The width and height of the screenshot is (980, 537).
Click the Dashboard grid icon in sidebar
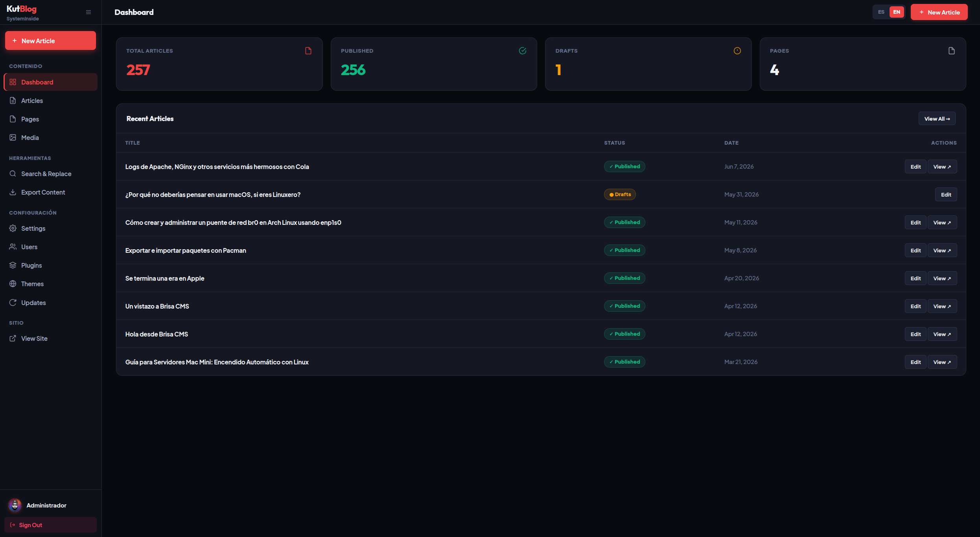tap(13, 82)
